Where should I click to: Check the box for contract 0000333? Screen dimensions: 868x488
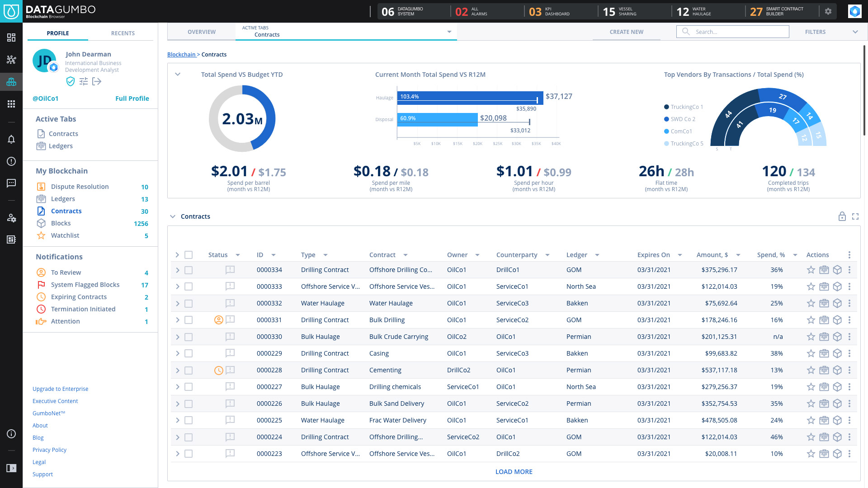189,286
